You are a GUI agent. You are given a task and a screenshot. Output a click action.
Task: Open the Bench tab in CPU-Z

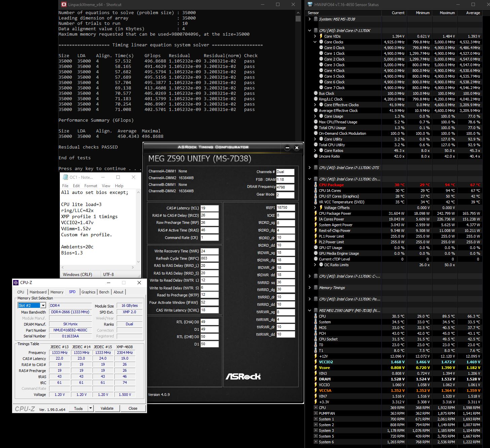[x=104, y=292]
